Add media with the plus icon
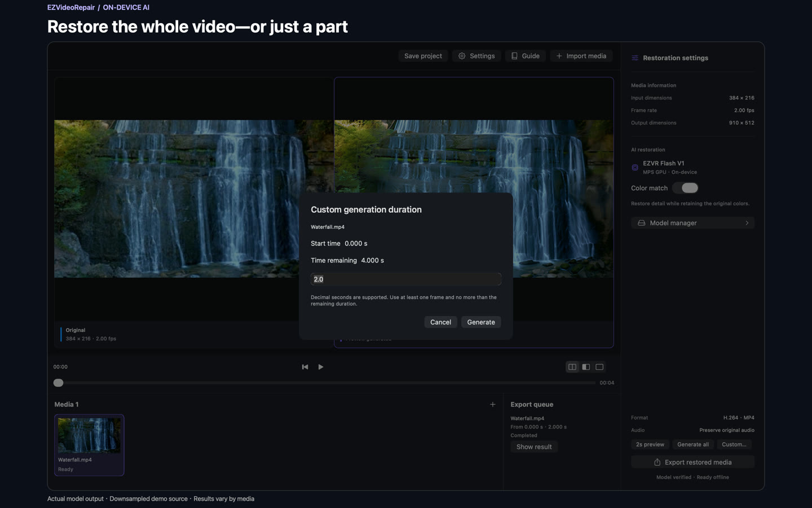Screen dimensions: 812x508 [x=492, y=405]
